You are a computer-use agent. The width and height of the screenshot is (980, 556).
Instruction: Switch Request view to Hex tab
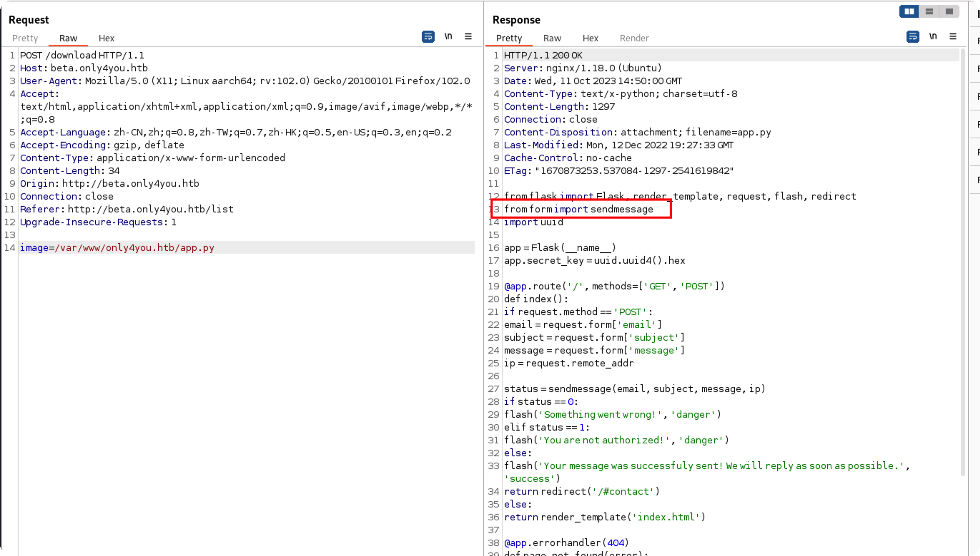pos(107,38)
